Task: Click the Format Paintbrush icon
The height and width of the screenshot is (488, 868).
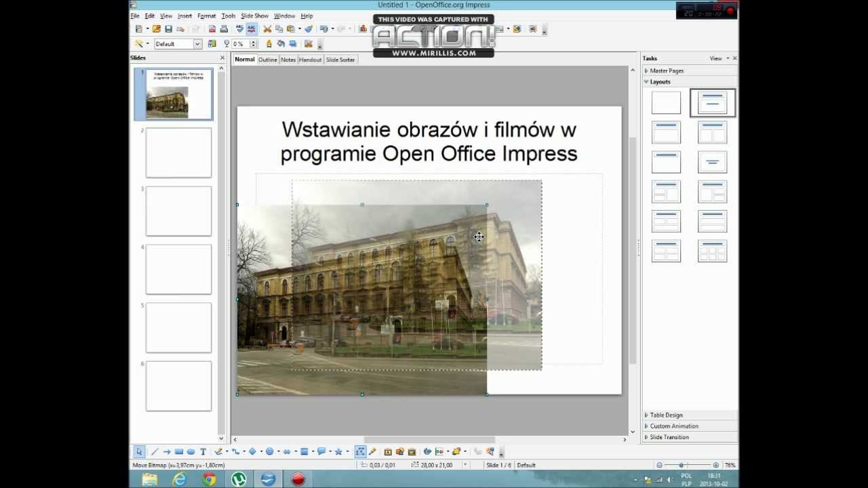Action: (309, 29)
